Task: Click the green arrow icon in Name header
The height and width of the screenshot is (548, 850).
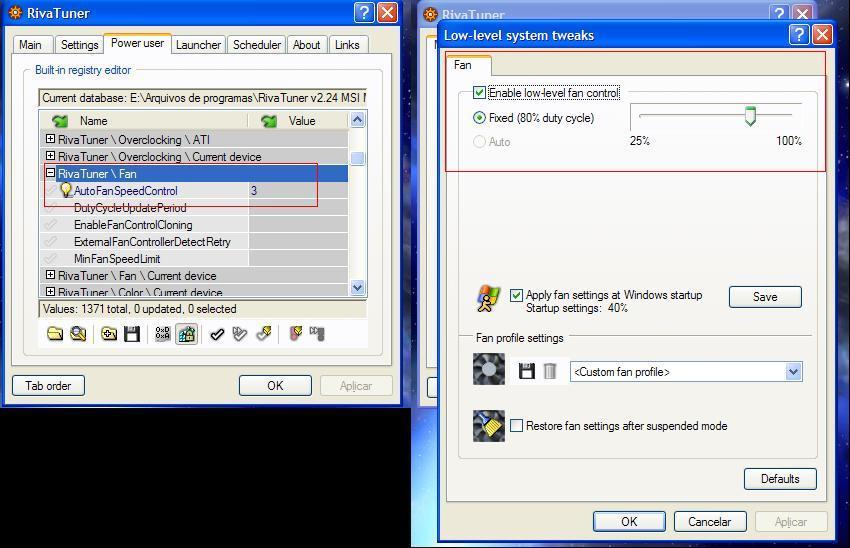Action: (x=60, y=120)
